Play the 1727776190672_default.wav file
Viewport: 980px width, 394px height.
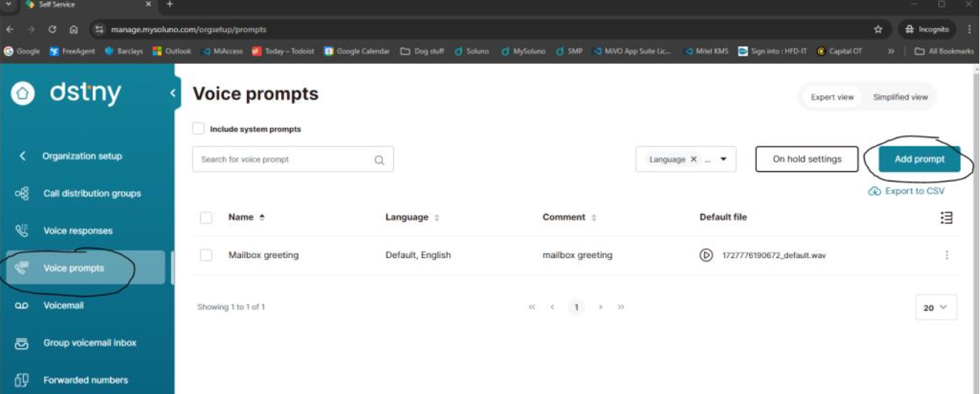(706, 255)
